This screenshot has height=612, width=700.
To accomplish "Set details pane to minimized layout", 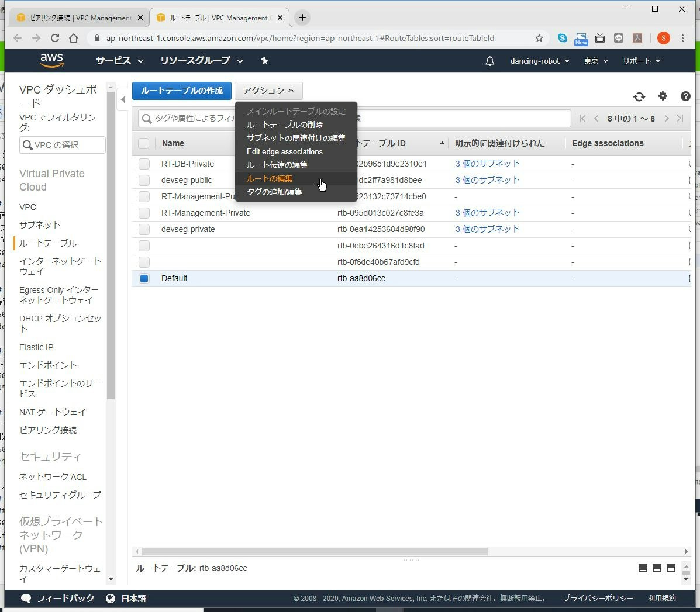I will click(643, 568).
